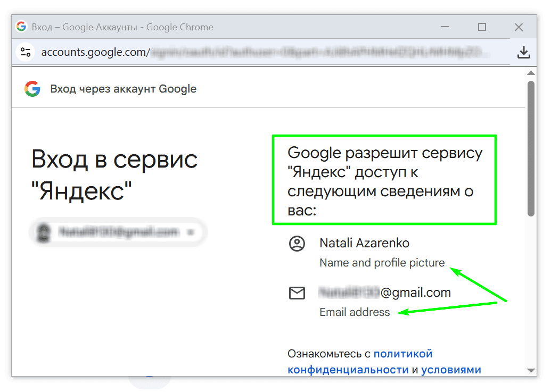
Task: Click the scrollbar up arrow
Action: tap(531, 73)
